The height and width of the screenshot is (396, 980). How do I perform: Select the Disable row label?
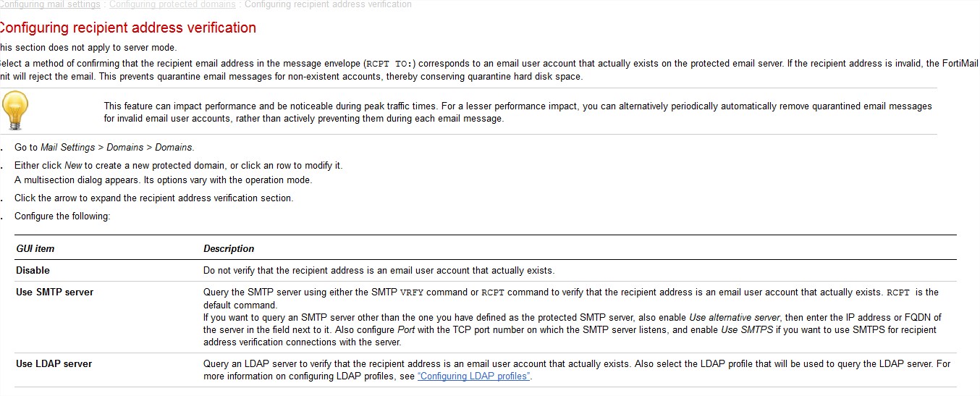click(33, 271)
